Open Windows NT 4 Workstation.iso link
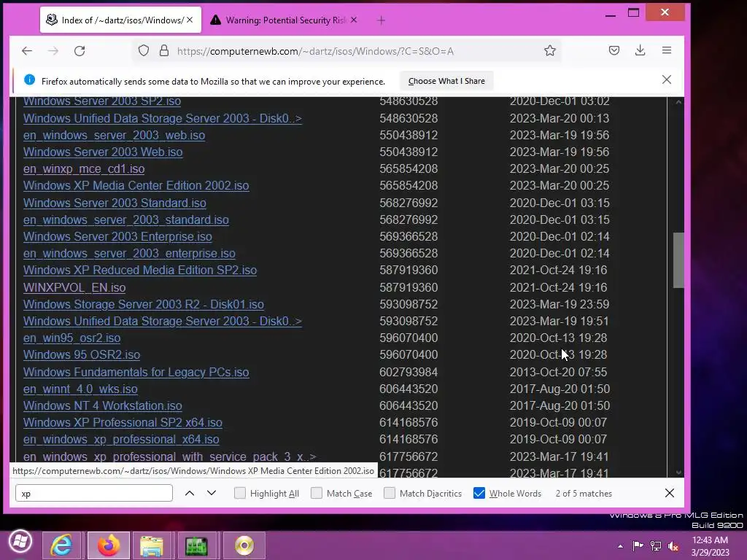 pos(102,405)
